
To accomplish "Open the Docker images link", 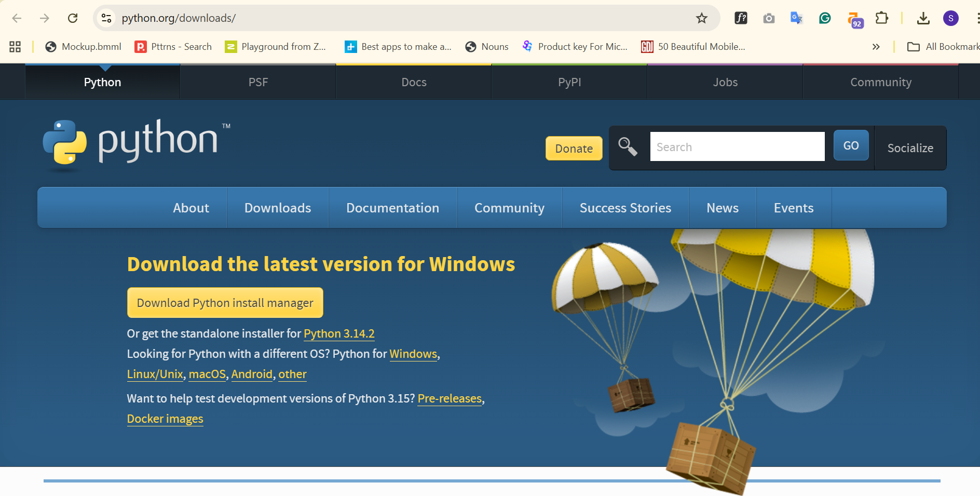I will (x=165, y=419).
